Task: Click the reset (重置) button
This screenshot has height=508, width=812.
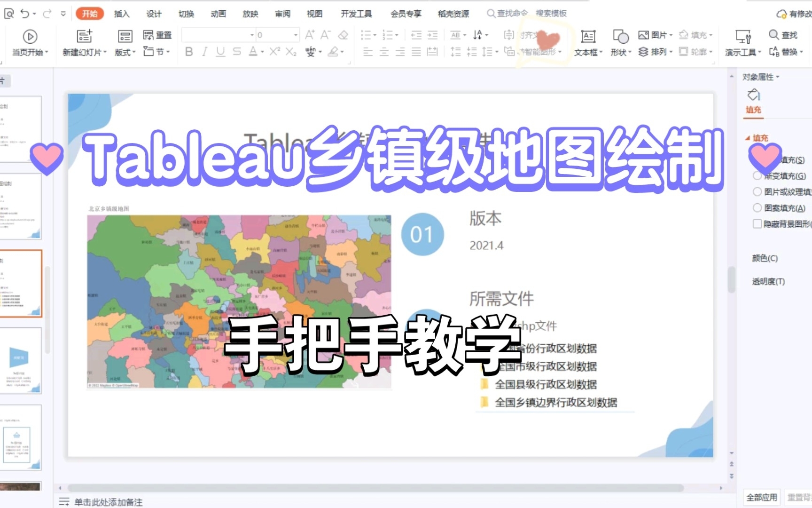Action: click(157, 35)
